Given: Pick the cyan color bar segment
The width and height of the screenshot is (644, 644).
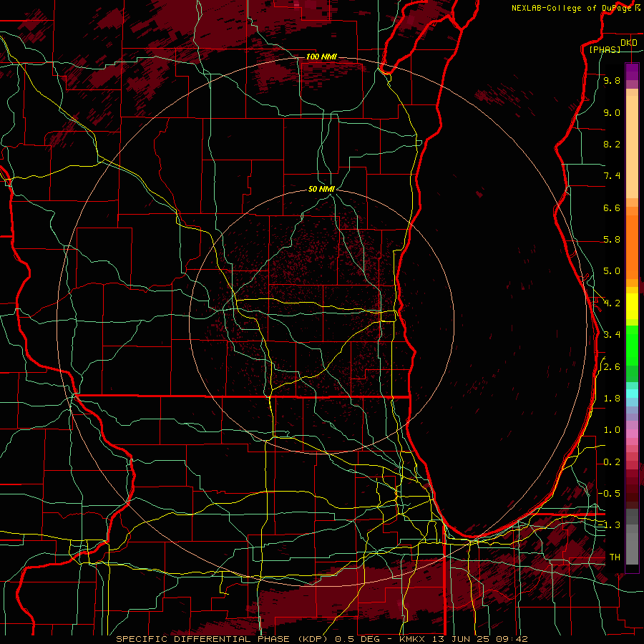Looking at the screenshot, I should pos(632,394).
